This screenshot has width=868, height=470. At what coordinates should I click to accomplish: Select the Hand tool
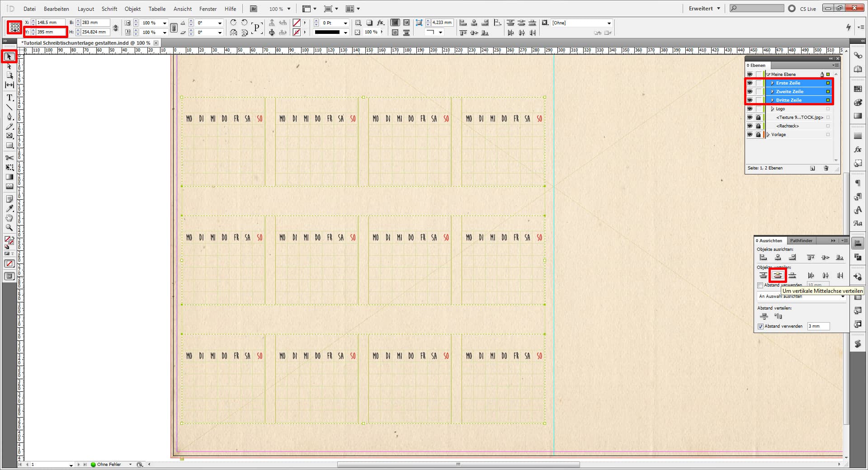(9, 218)
